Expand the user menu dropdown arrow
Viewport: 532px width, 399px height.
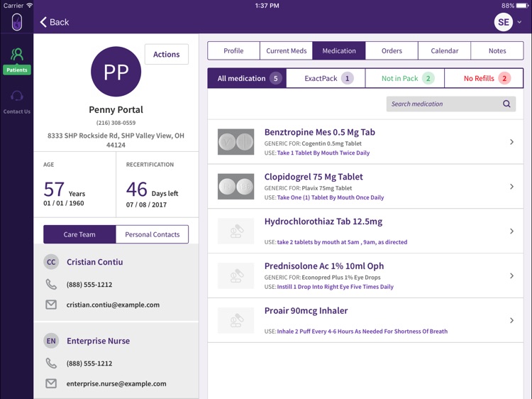(519, 22)
